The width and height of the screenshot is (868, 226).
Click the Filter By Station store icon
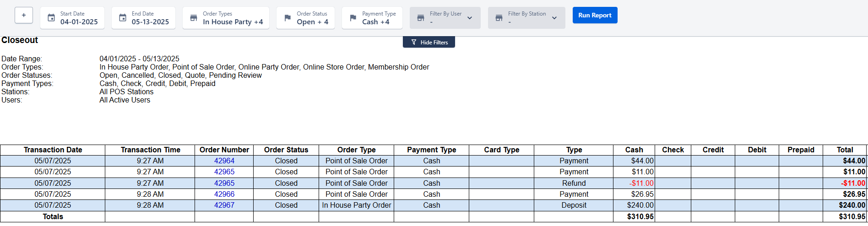[x=499, y=18]
